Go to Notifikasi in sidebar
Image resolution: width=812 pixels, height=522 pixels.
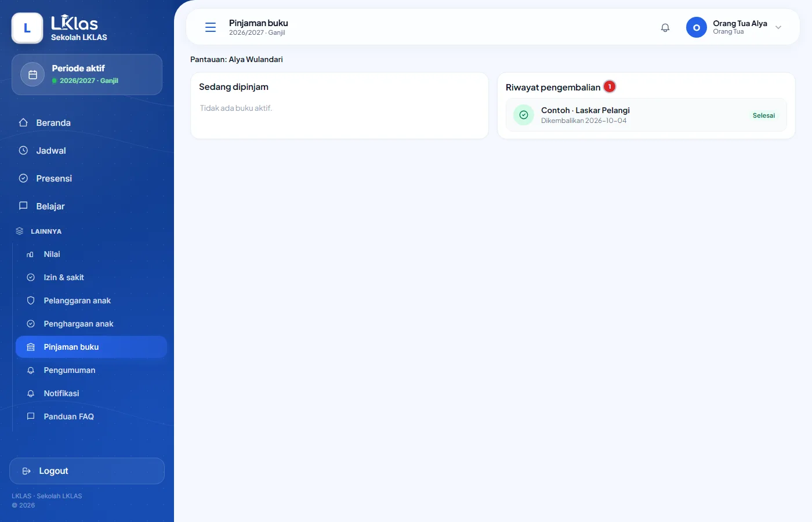92,393
